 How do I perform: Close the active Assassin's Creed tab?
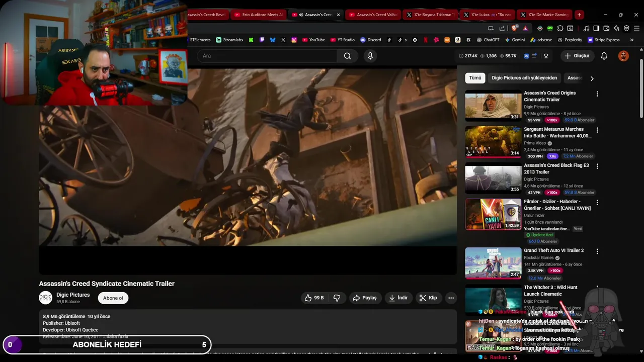(338, 15)
